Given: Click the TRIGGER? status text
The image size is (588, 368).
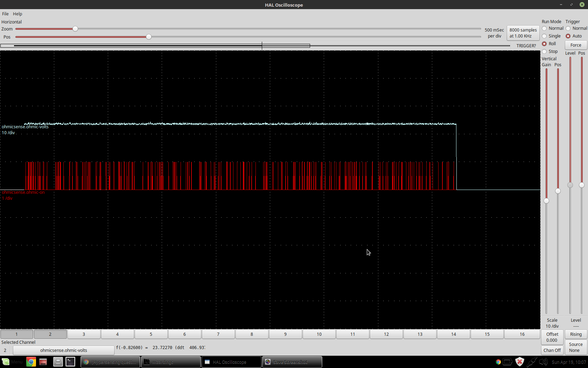Looking at the screenshot, I should pos(526,46).
